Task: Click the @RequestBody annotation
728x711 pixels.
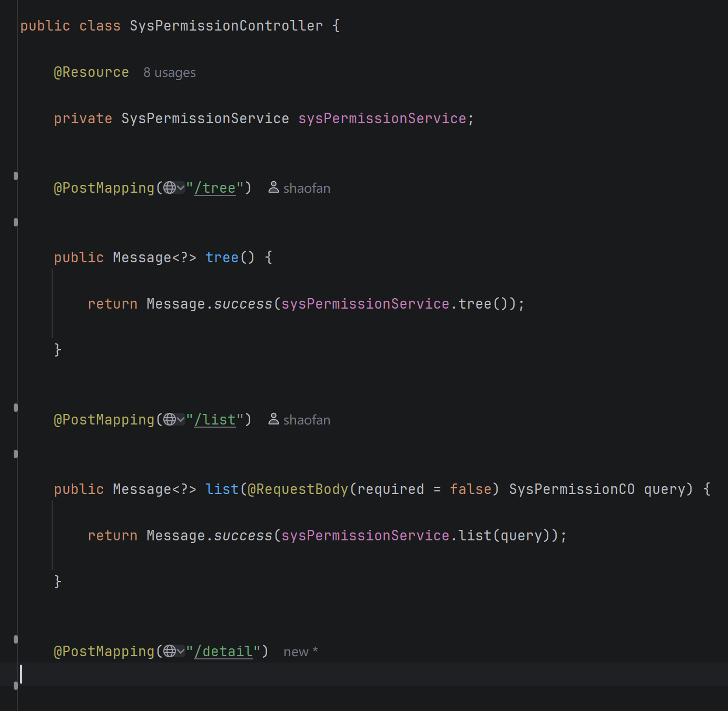Action: pyautogui.click(x=298, y=489)
